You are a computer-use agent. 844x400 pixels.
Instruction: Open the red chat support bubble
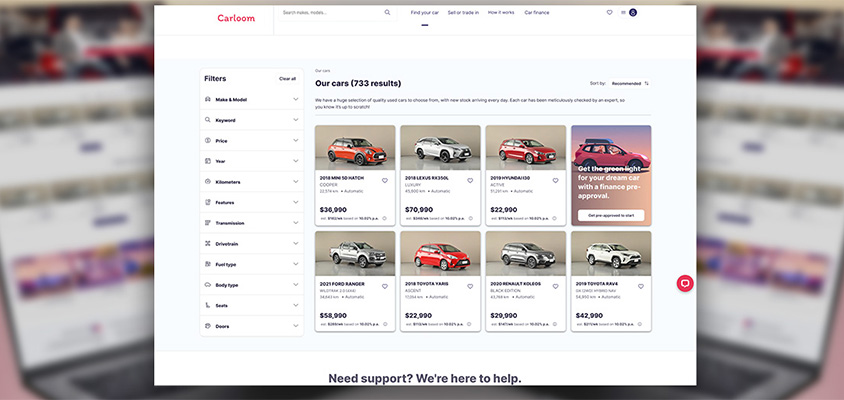tap(685, 283)
